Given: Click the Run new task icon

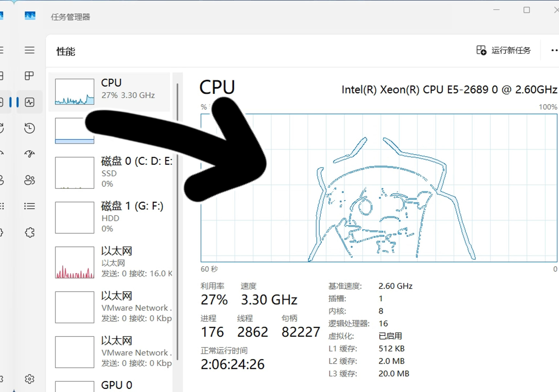Looking at the screenshot, I should point(481,50).
